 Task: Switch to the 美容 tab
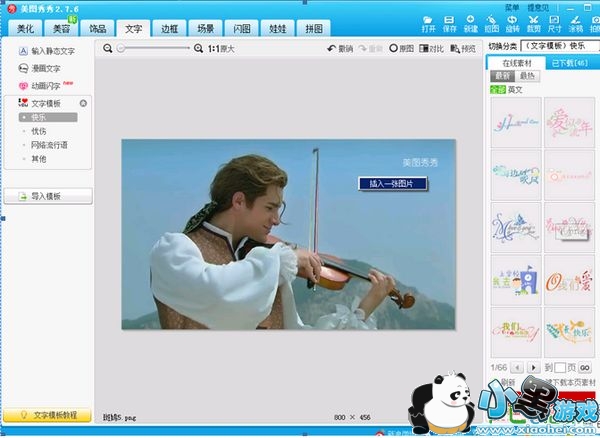click(x=61, y=29)
